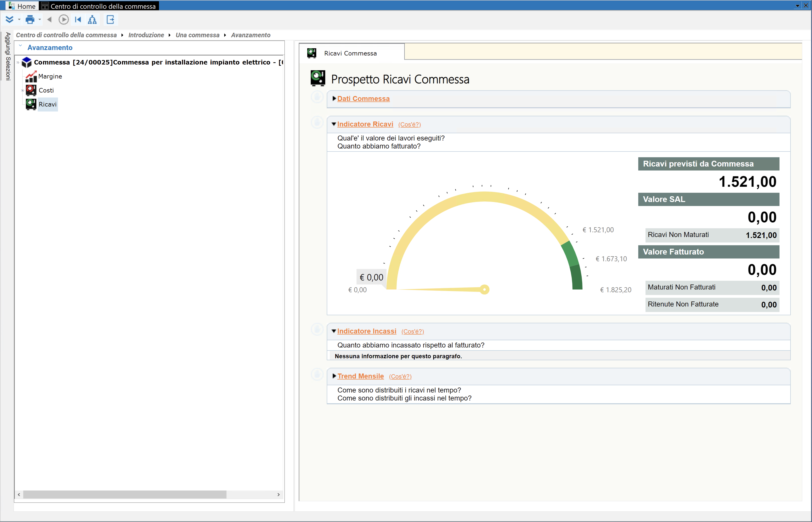Click the dark green gauge segment
The width and height of the screenshot is (812, 522).
[576, 277]
